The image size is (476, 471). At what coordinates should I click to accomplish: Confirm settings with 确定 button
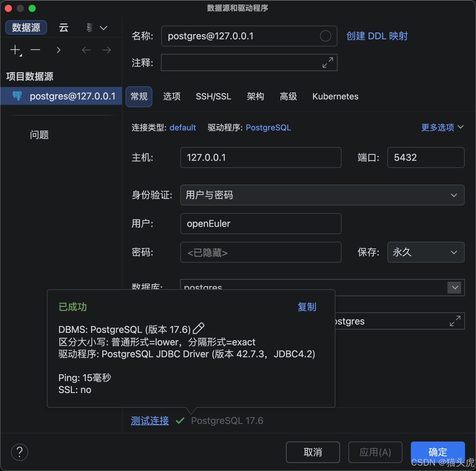click(x=437, y=452)
